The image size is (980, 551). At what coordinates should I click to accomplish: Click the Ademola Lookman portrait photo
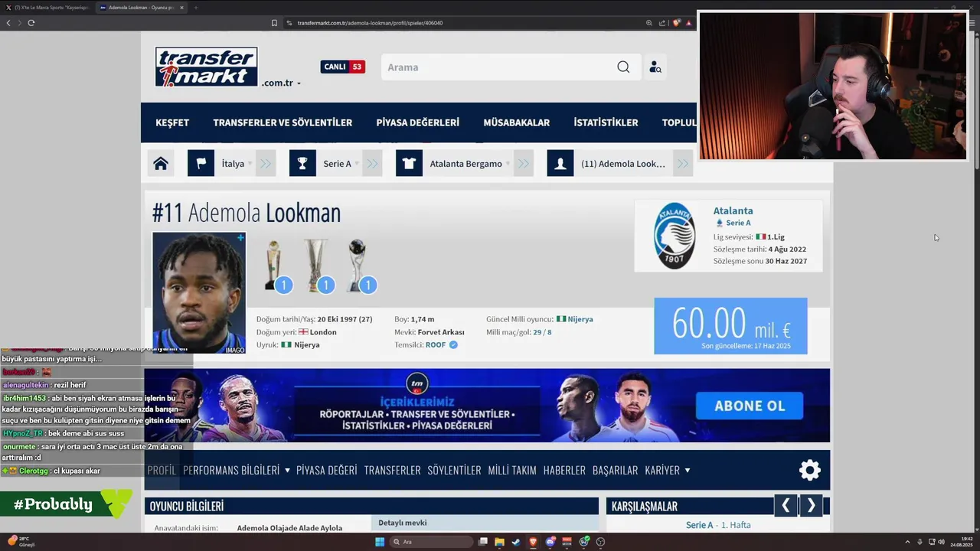coord(199,292)
